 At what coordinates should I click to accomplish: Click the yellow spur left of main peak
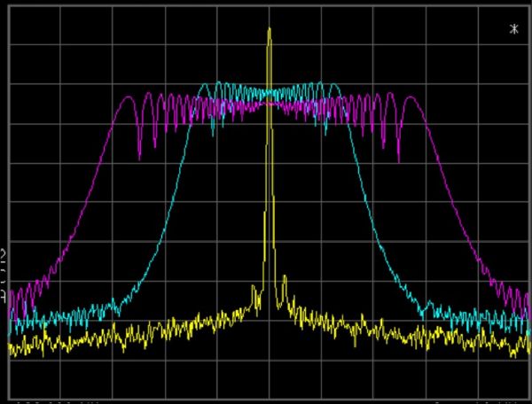tap(257, 288)
